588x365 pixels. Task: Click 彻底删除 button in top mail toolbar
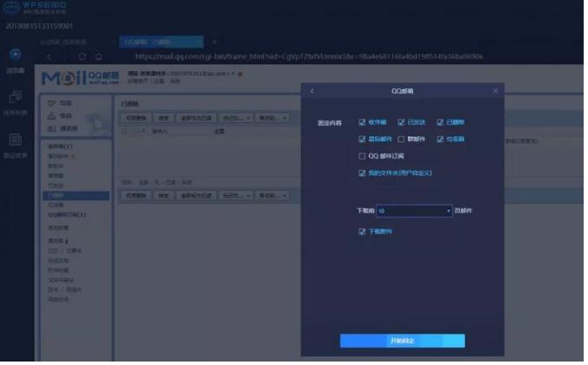click(x=136, y=118)
